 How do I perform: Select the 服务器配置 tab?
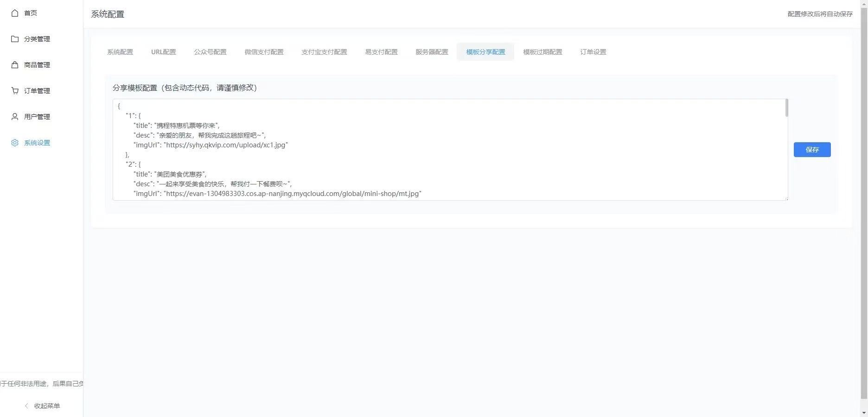[x=432, y=52]
